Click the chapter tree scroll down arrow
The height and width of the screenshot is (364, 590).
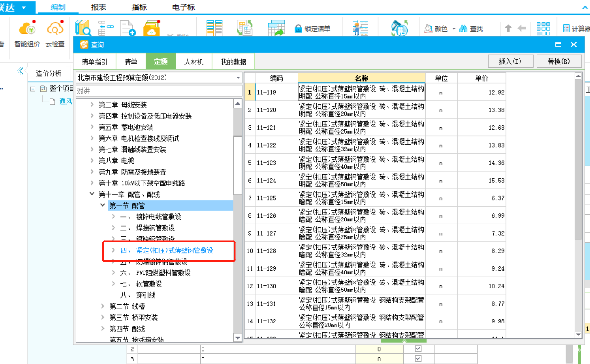[x=238, y=338]
